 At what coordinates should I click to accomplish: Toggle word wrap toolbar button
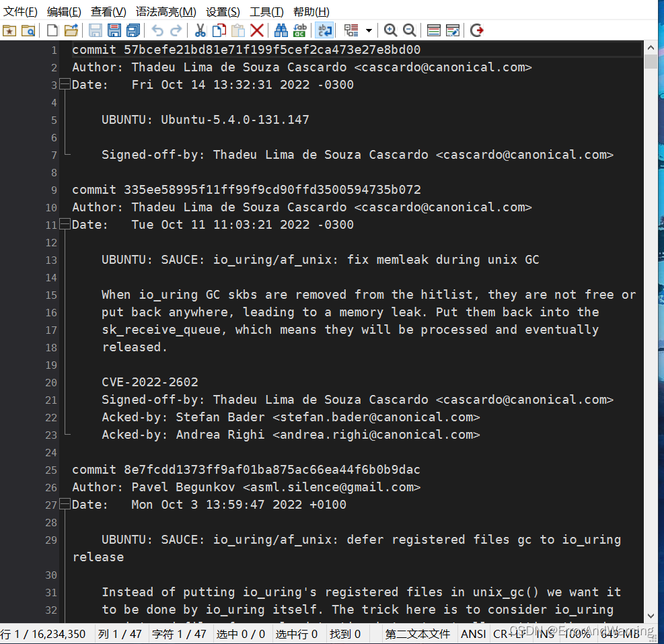[324, 30]
